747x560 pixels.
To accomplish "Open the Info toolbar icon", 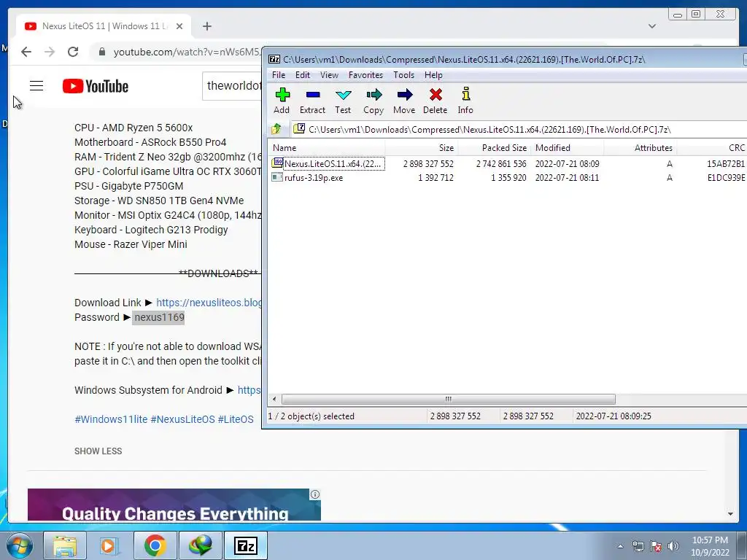I will [x=465, y=101].
